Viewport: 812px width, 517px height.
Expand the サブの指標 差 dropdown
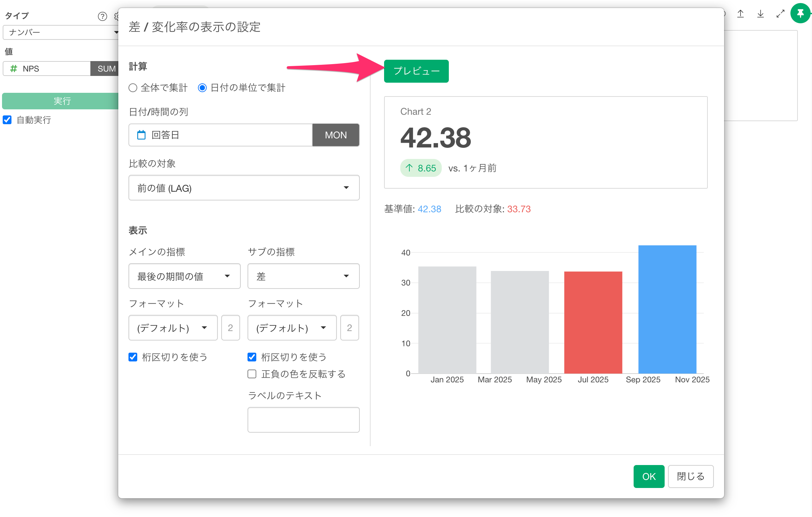303,276
